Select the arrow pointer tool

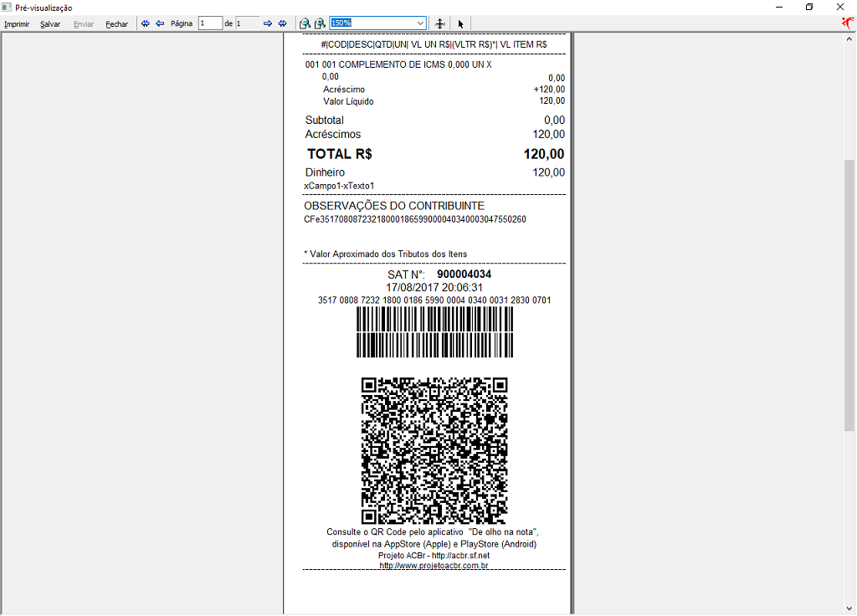click(461, 23)
